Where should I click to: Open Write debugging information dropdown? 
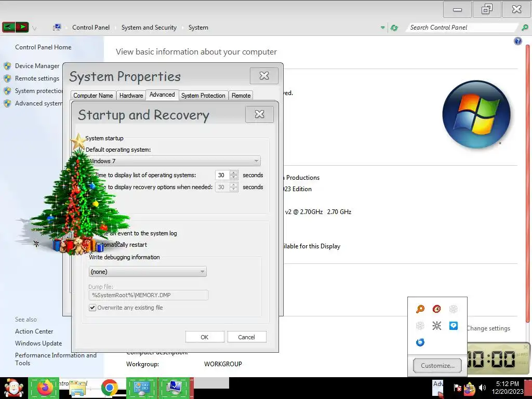click(148, 271)
